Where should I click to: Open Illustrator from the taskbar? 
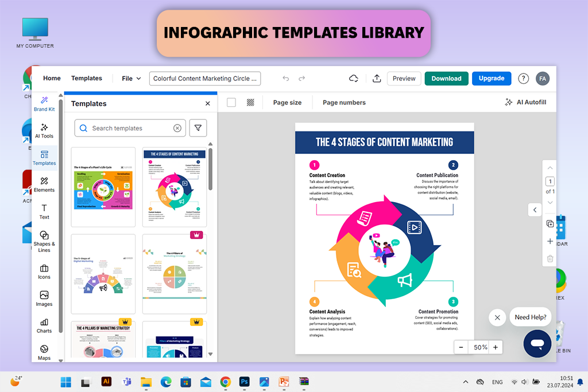click(x=106, y=382)
